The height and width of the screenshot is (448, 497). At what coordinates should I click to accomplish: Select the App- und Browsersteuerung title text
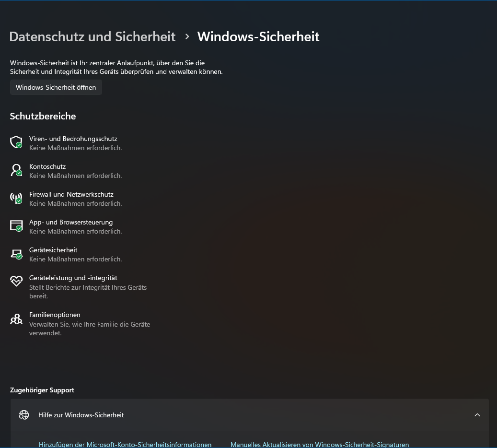(x=71, y=222)
